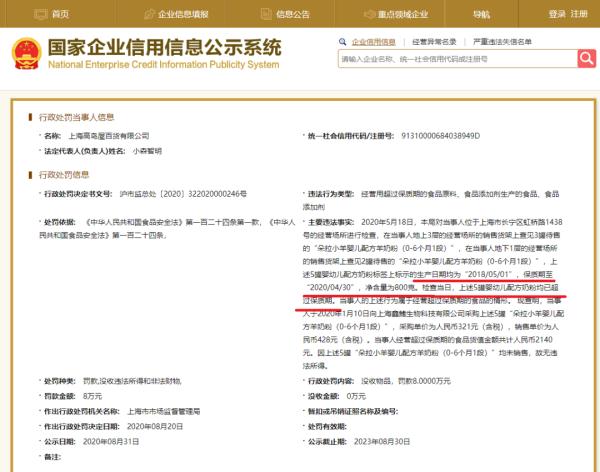Click the 行政处罚当事人信息 section heading
The image size is (600, 472).
pyautogui.click(x=77, y=117)
